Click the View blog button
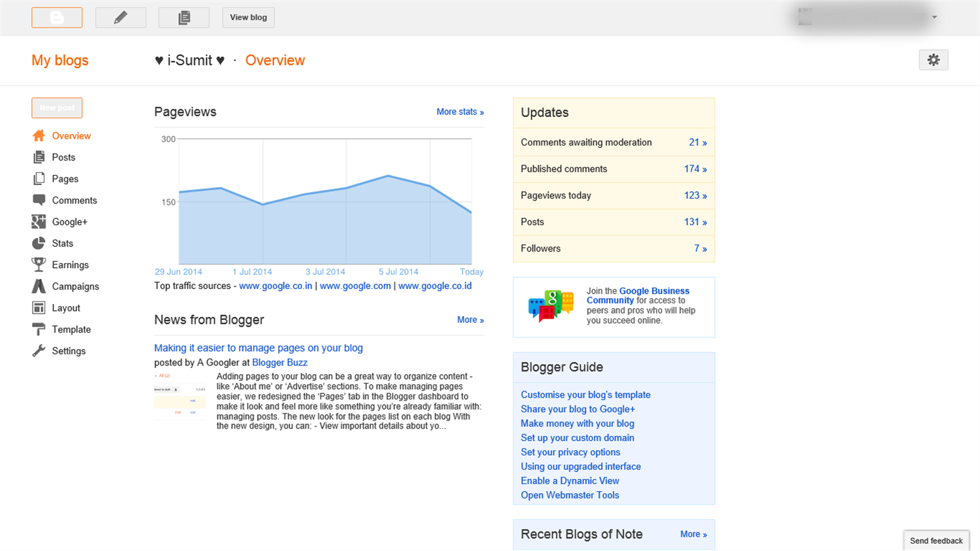 click(x=248, y=18)
